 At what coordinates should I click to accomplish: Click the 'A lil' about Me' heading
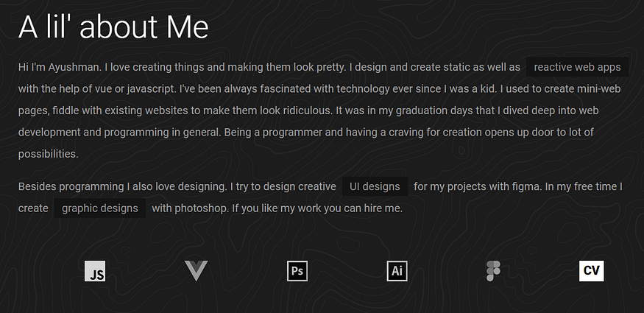click(113, 27)
